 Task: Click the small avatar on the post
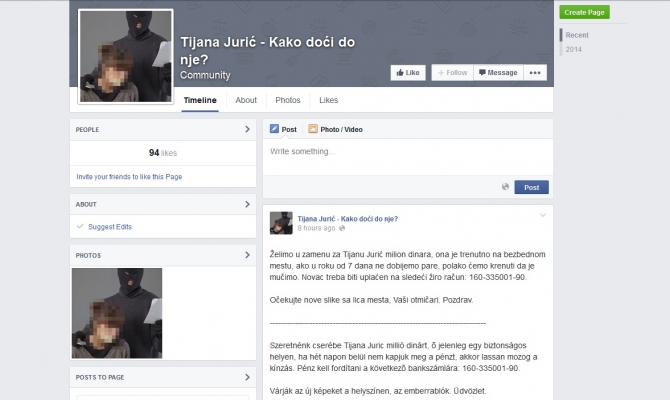[x=281, y=222]
